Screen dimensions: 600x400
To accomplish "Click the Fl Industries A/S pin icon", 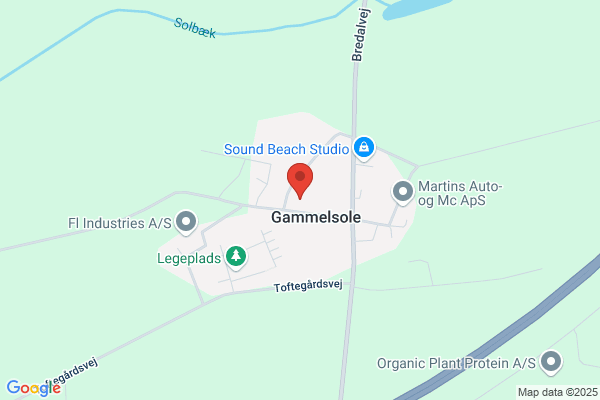I will (186, 222).
